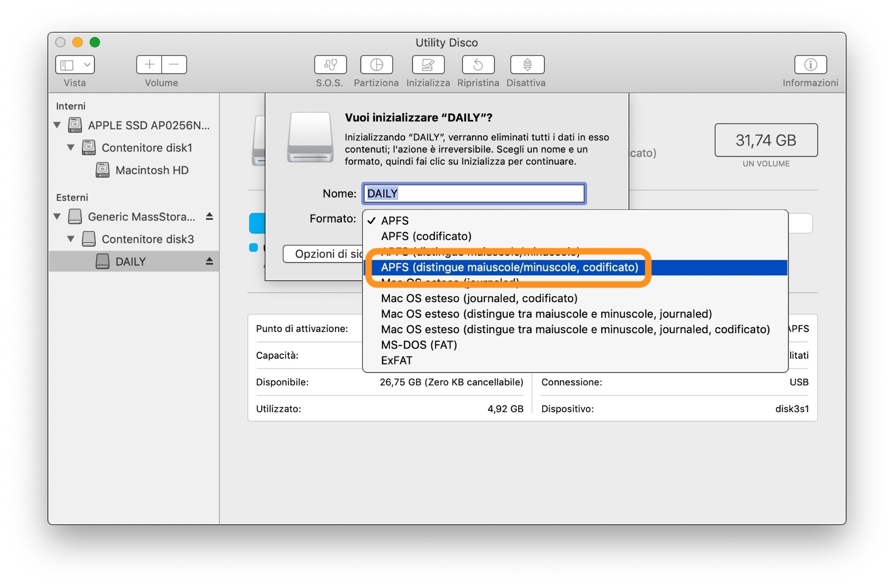Open the Informazioni info button
This screenshot has width=894, height=588.
810,64
